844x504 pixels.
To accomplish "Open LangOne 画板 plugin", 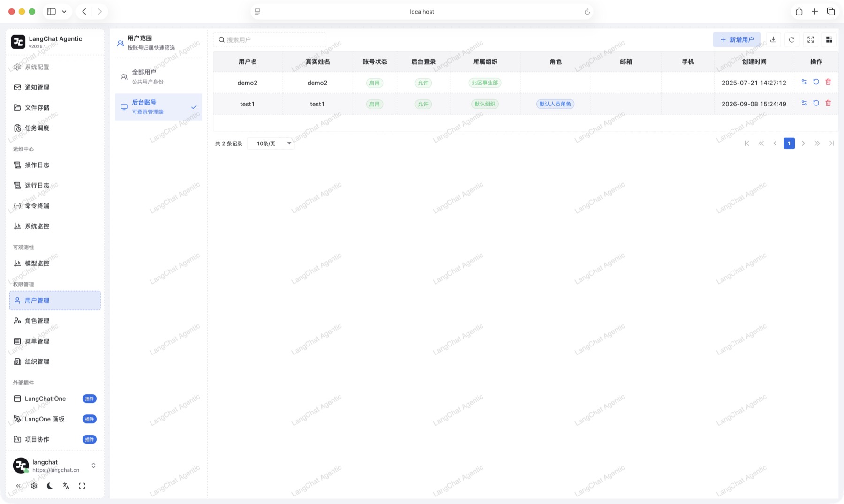I will (55, 419).
